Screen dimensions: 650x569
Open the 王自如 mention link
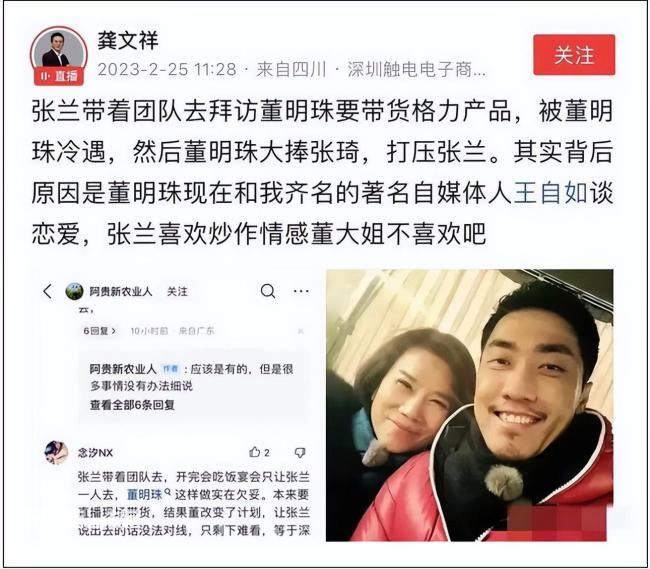tap(551, 194)
